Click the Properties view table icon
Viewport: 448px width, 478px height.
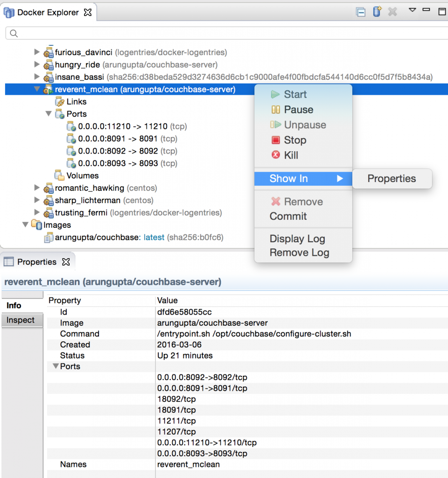8,262
